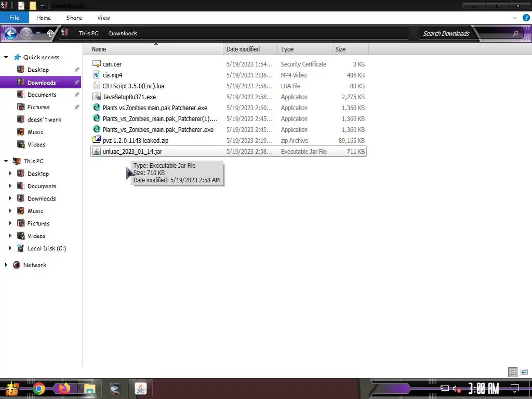Expand Videos under This PC
The image size is (532, 399).
(x=10, y=236)
